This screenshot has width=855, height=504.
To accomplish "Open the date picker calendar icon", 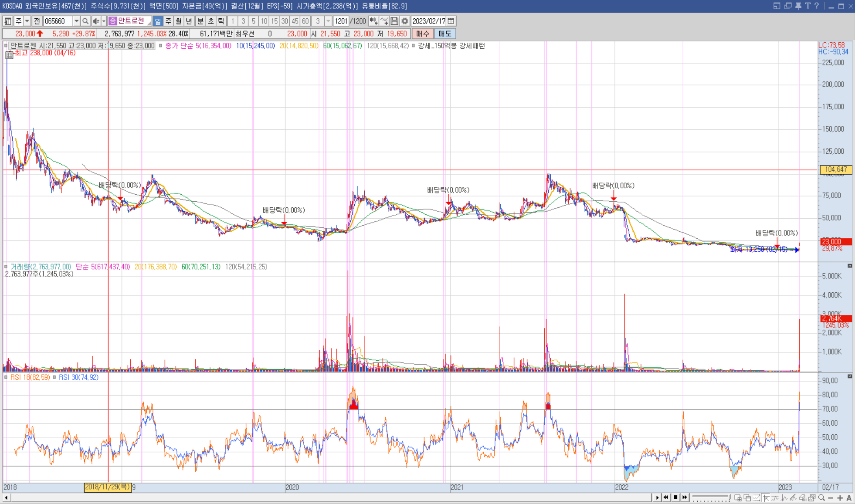I will point(451,21).
